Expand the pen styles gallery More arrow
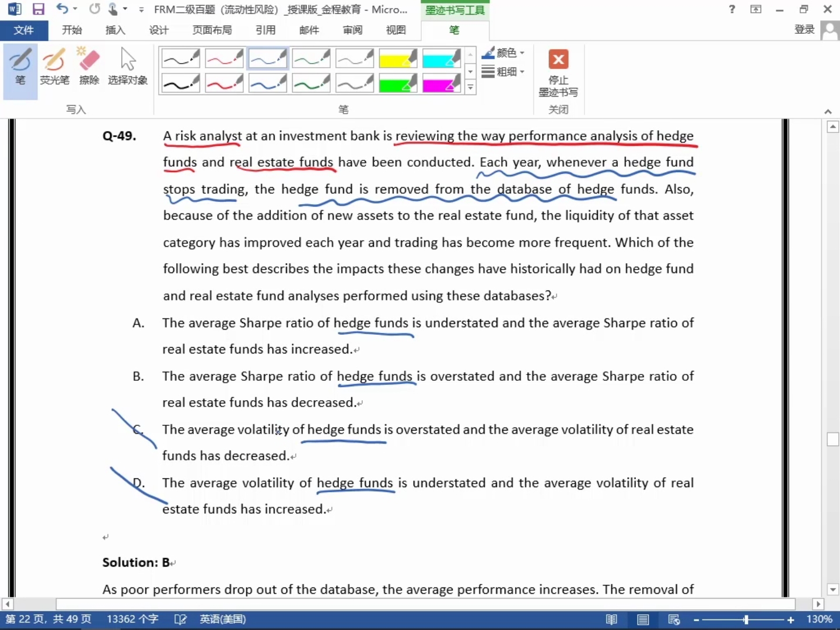Screen dimensions: 840x630 [x=471, y=88]
